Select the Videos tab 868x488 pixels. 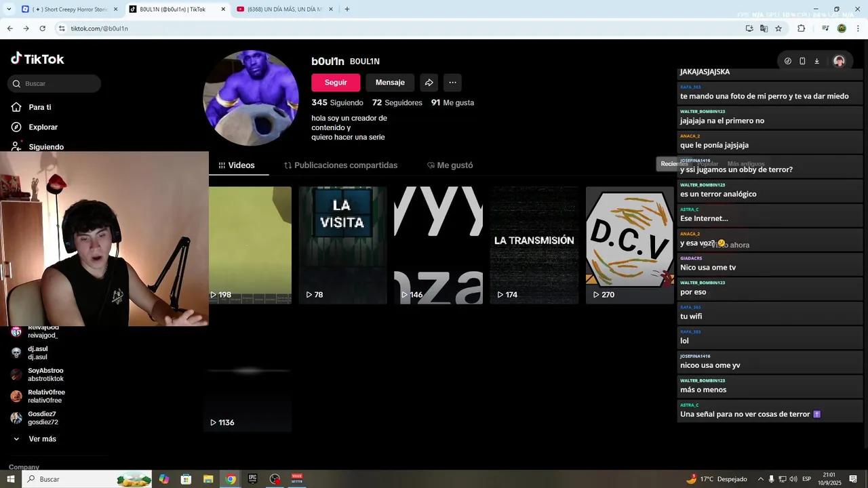click(x=237, y=165)
